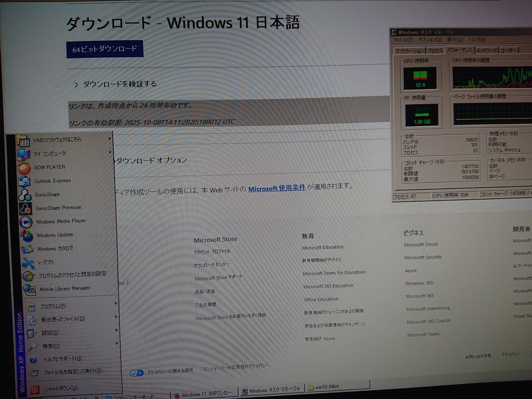The width and height of the screenshot is (532, 399).
Task: Open ご注文履歴 footer link
Action: 206,305
